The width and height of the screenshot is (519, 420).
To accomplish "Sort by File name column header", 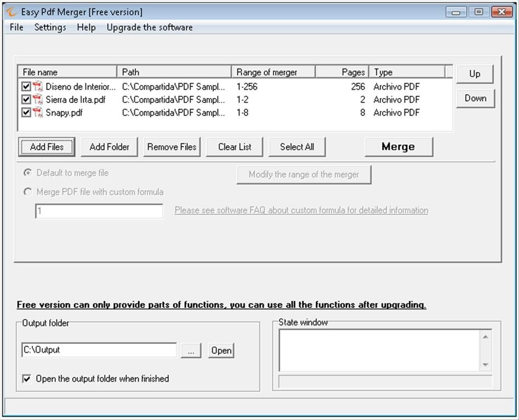I will (67, 72).
